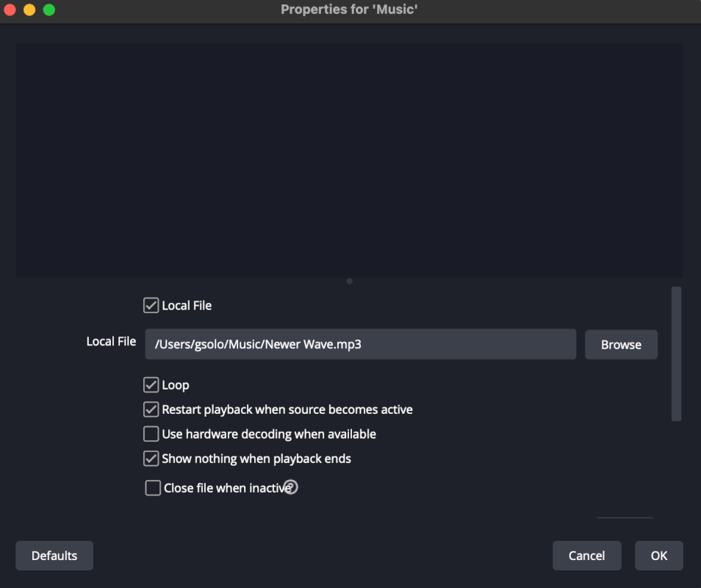Click the splitter handle dot below the preview
701x588 pixels.
(x=349, y=281)
